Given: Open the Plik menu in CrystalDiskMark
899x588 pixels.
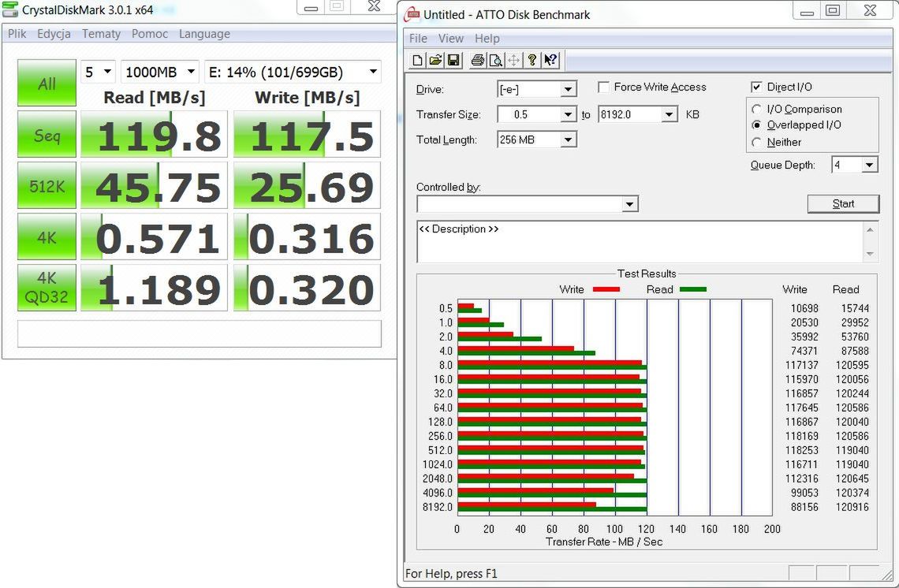Looking at the screenshot, I should pyautogui.click(x=17, y=34).
